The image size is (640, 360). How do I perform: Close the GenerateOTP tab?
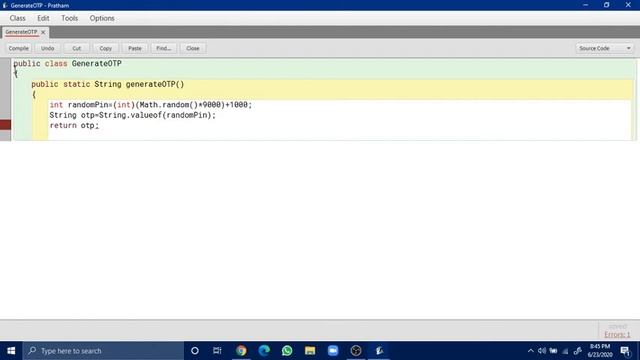[x=43, y=32]
